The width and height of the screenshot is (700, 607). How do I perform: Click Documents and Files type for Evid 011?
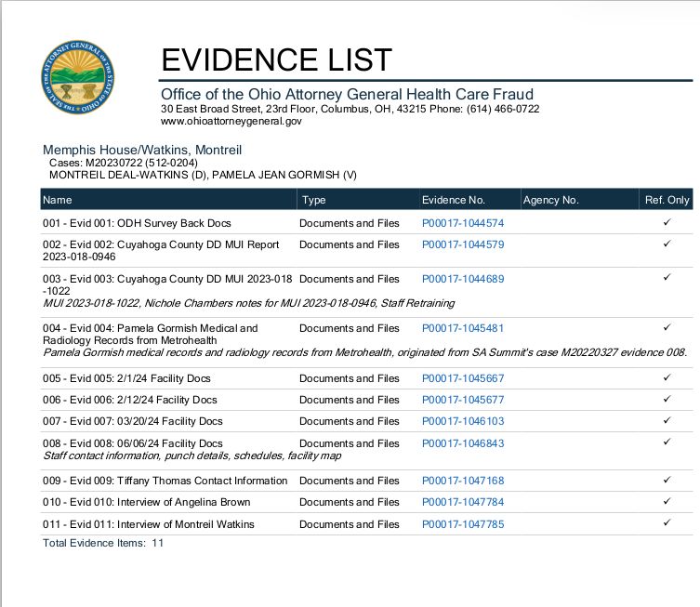350,524
